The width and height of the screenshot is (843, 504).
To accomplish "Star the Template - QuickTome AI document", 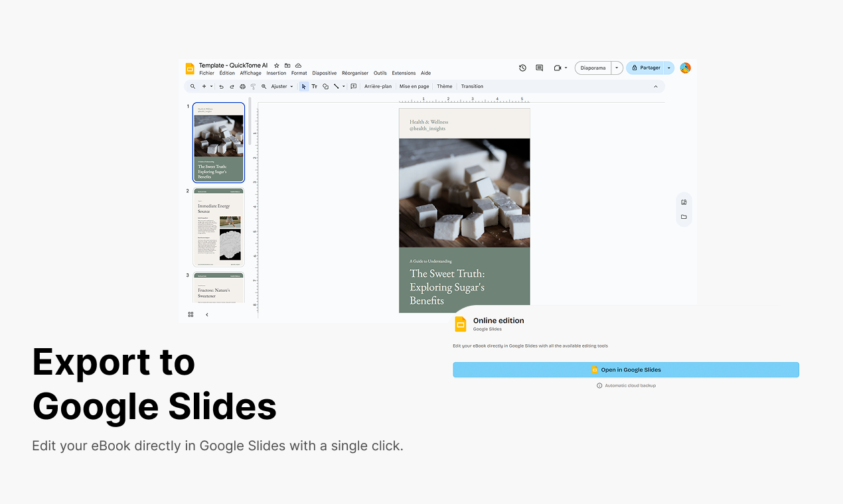I will click(277, 66).
